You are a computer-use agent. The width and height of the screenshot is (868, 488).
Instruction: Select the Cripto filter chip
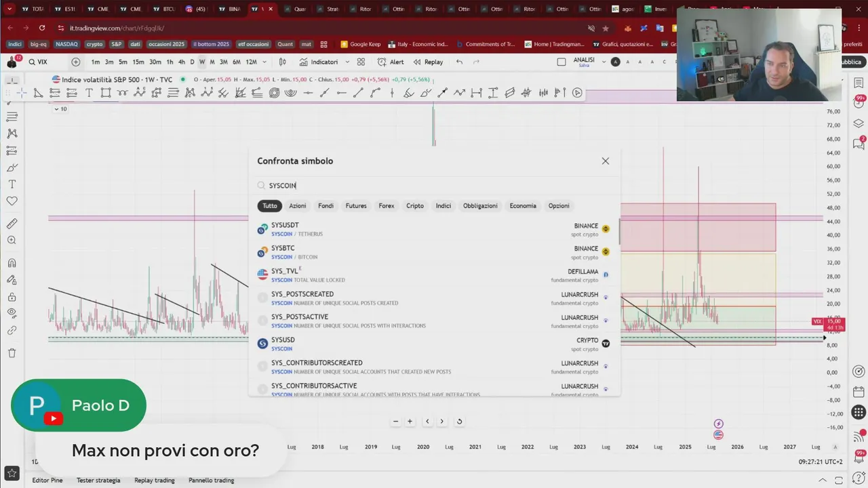coord(415,206)
